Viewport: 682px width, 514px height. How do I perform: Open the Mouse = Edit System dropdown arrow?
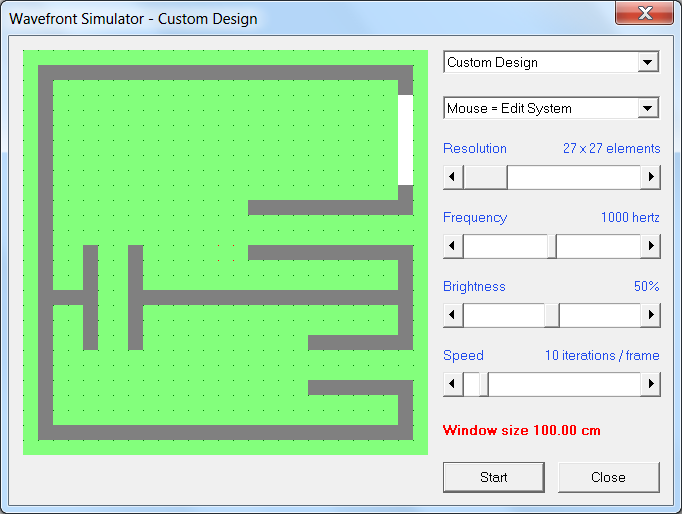pyautogui.click(x=648, y=108)
